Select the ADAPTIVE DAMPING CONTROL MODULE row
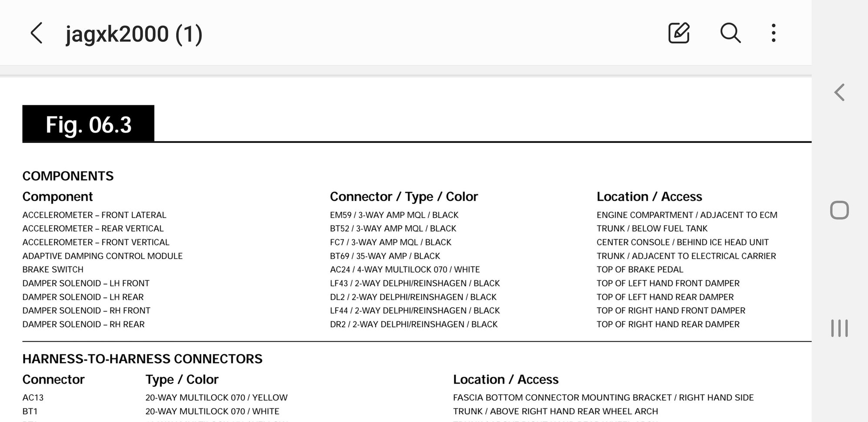 pos(102,256)
